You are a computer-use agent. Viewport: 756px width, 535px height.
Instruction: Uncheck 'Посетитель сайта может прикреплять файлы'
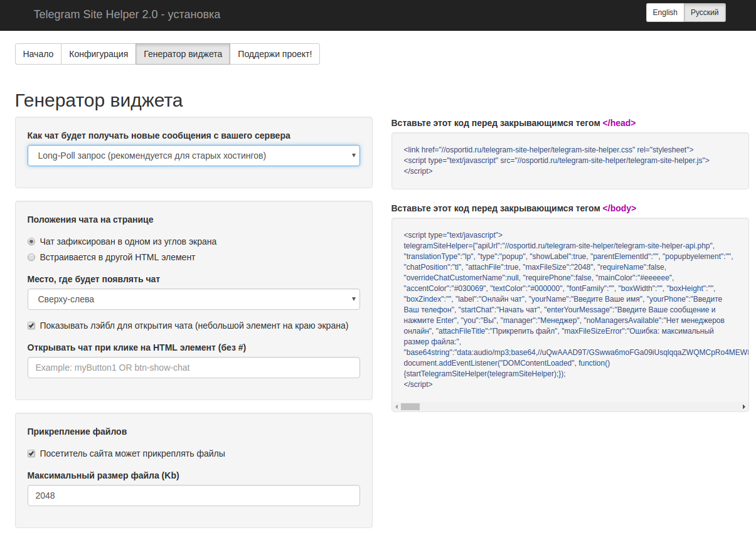[x=31, y=453]
